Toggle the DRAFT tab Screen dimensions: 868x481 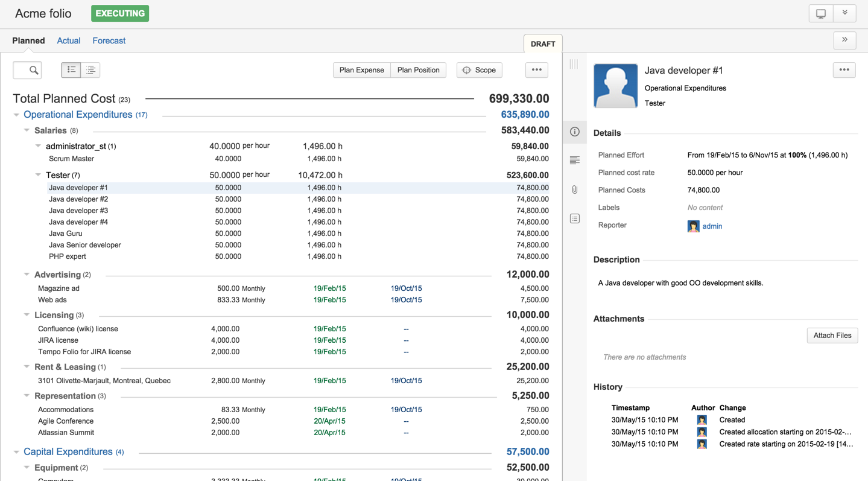click(x=543, y=44)
